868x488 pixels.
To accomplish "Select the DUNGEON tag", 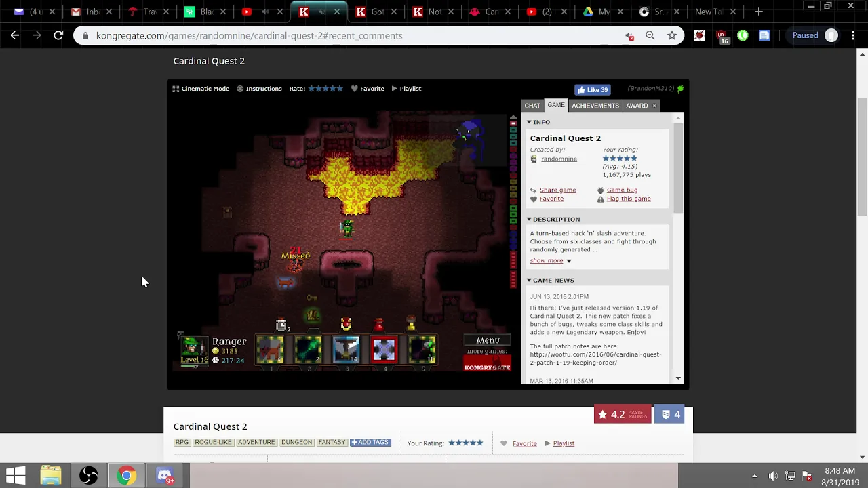I will (296, 442).
